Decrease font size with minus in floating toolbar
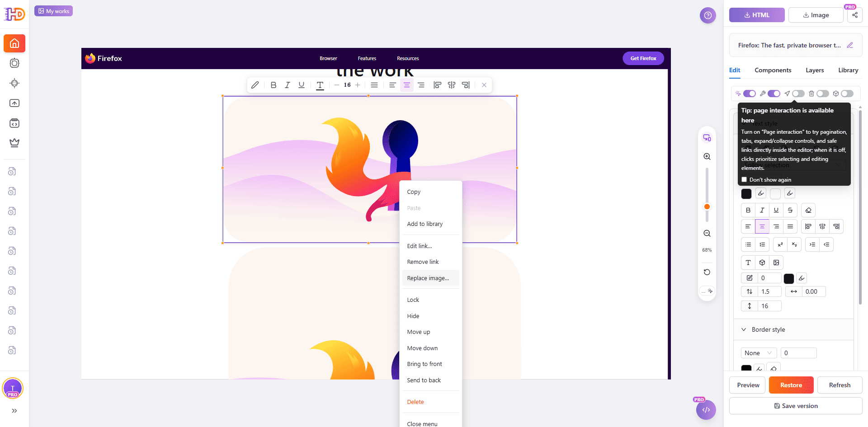 point(337,85)
